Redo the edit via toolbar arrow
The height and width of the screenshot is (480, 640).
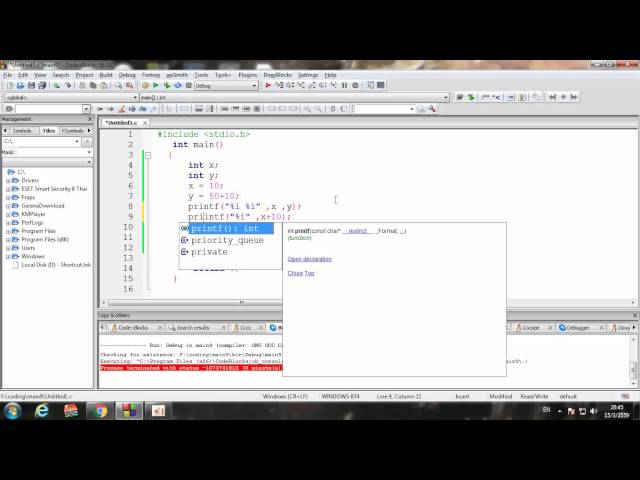pos(68,85)
